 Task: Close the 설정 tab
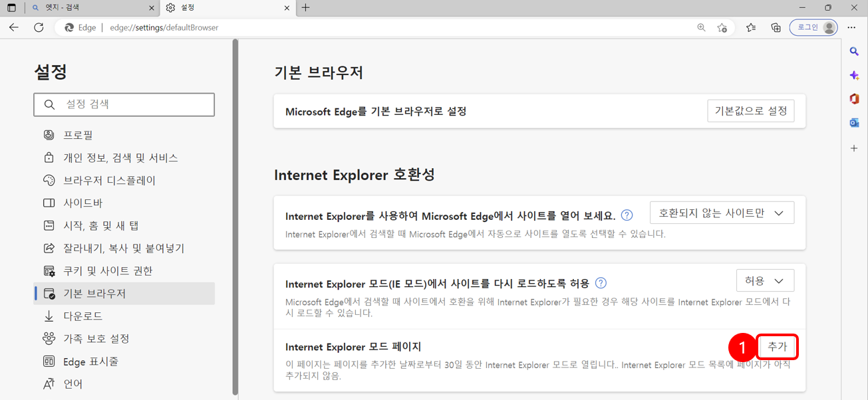point(287,8)
